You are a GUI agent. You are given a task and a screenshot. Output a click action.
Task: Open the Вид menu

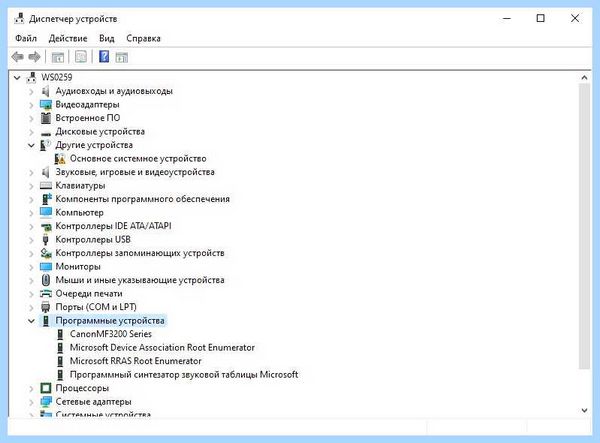pos(107,38)
